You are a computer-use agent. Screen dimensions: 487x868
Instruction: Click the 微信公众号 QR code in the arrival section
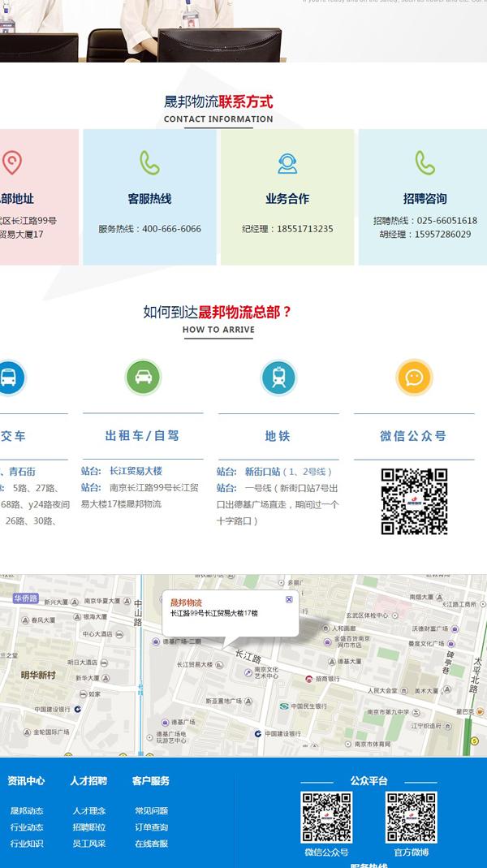414,502
